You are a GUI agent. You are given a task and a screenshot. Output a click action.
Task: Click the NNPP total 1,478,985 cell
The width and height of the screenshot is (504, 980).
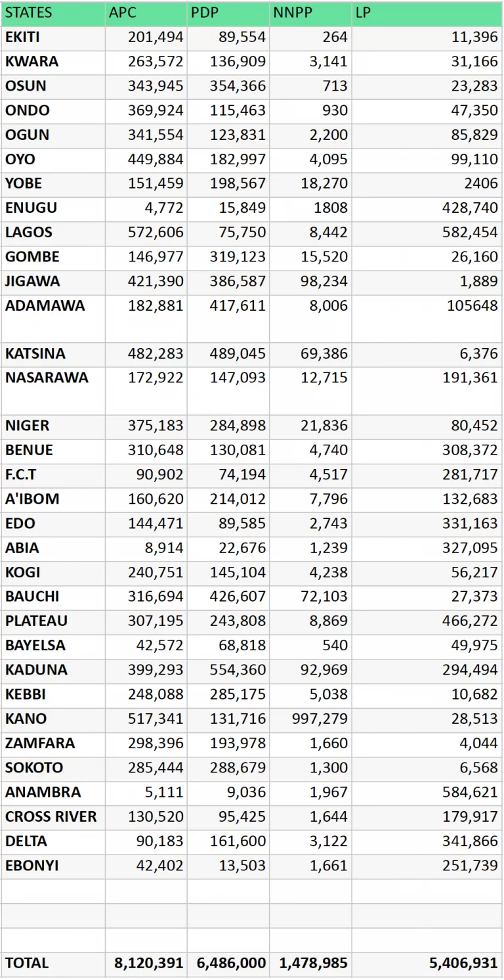click(310, 963)
